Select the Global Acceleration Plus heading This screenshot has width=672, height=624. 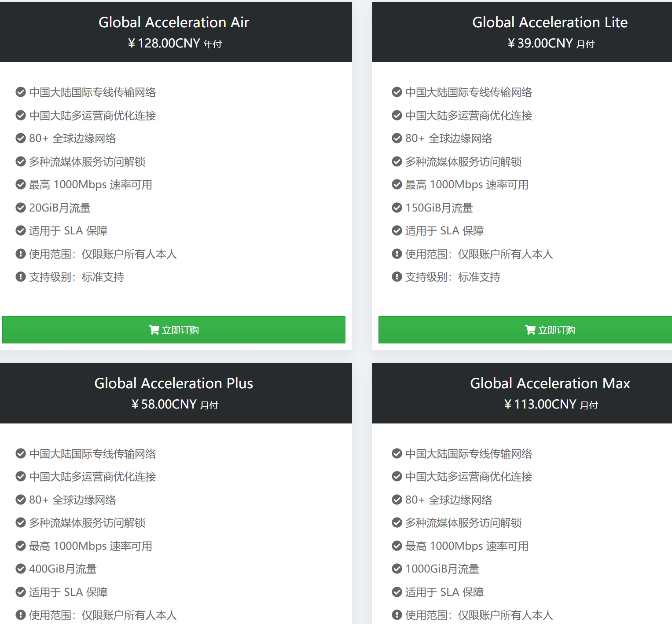[x=174, y=383]
